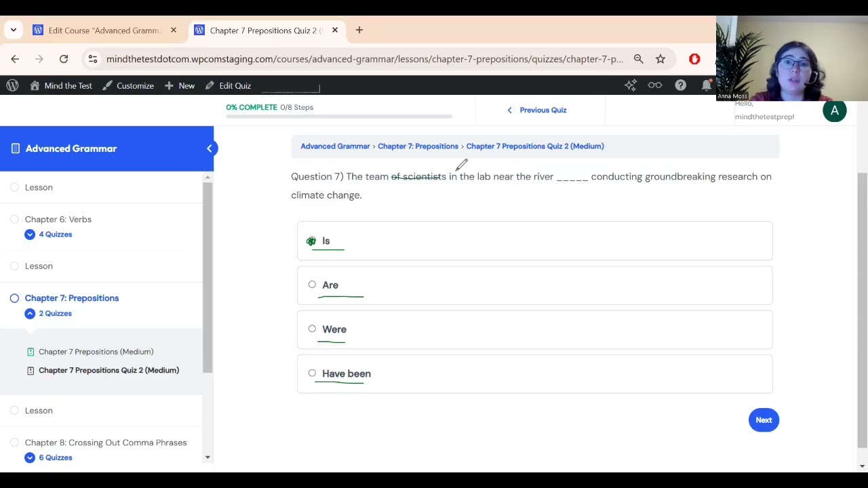Open the user avatar A menu
The width and height of the screenshot is (868, 488).
(x=835, y=110)
